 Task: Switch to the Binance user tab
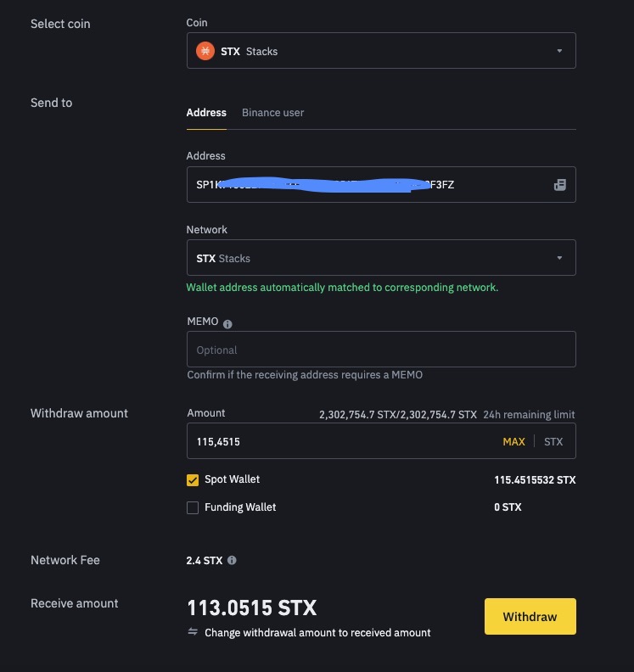pos(272,113)
